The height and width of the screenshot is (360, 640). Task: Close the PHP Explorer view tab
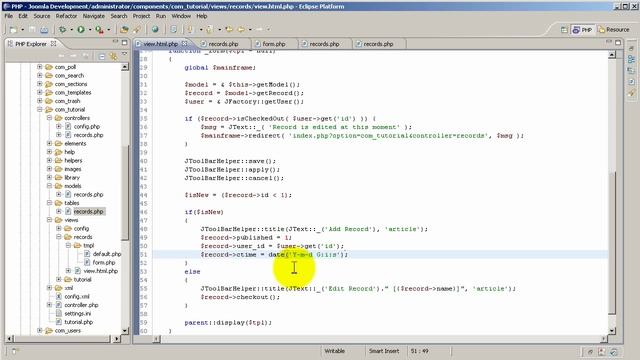click(x=53, y=43)
